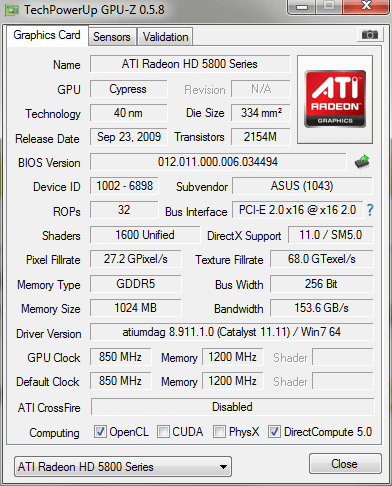Viewport: 392px width, 486px height.
Task: Switch to the Validation tab
Action: [x=165, y=37]
